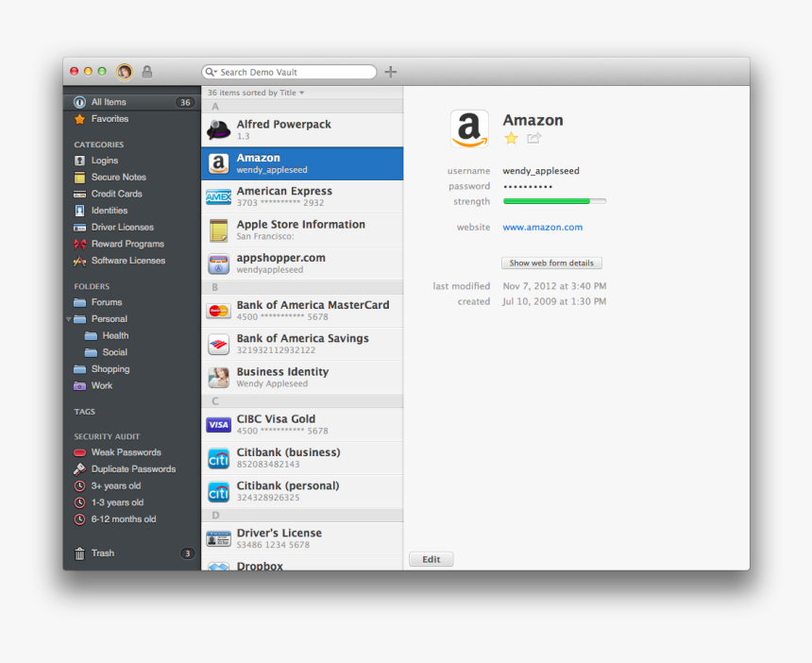Click the password strength bar
The height and width of the screenshot is (663, 812).
[x=554, y=201]
